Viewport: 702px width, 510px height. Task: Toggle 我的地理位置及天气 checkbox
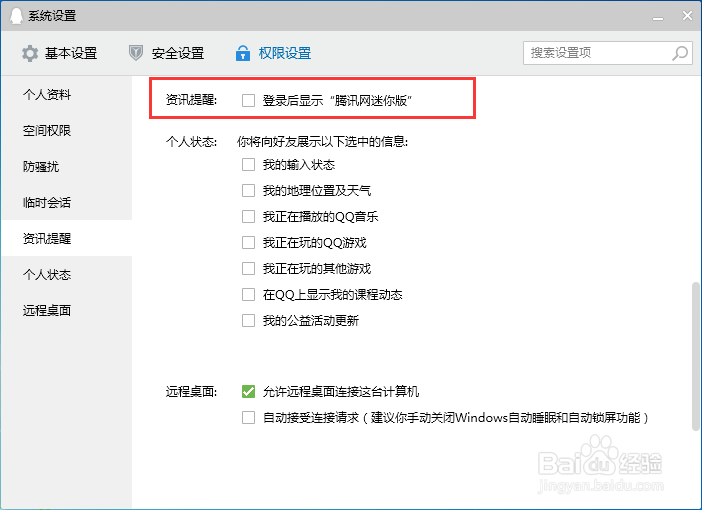click(x=248, y=191)
